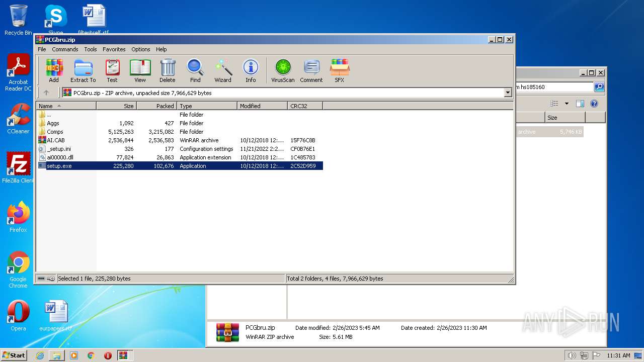
Task: Sort by the CRC32 column header
Action: click(x=305, y=106)
